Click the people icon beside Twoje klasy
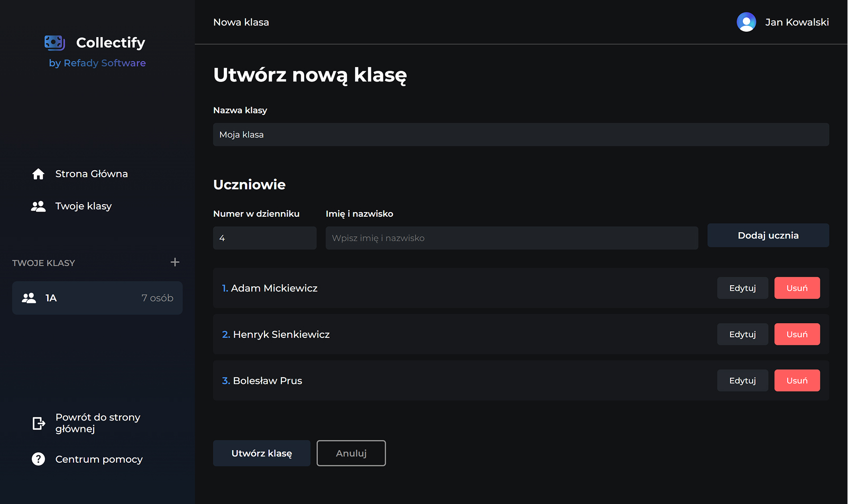 pyautogui.click(x=38, y=206)
